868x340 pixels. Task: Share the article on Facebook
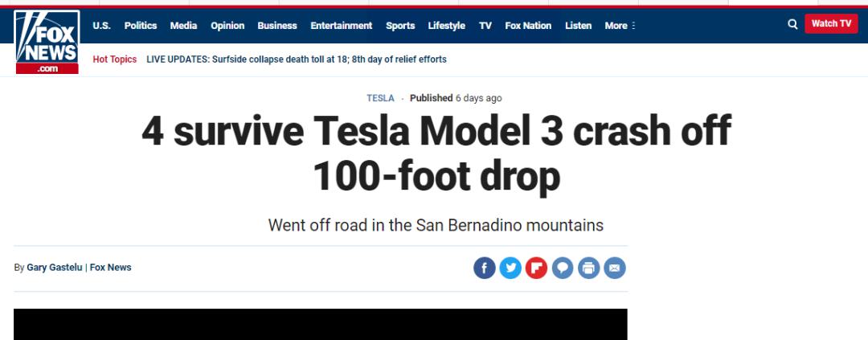485,268
